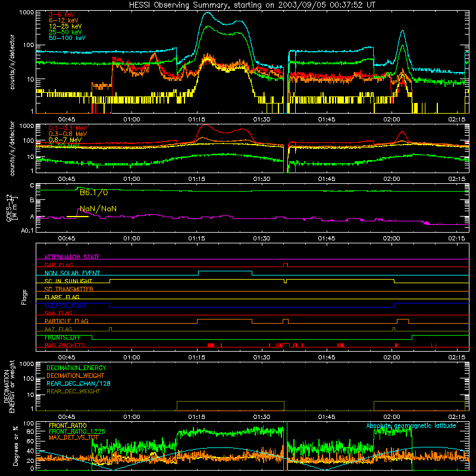
Task: Select the yellow 12-25 keV legend label
Action: 65,26
